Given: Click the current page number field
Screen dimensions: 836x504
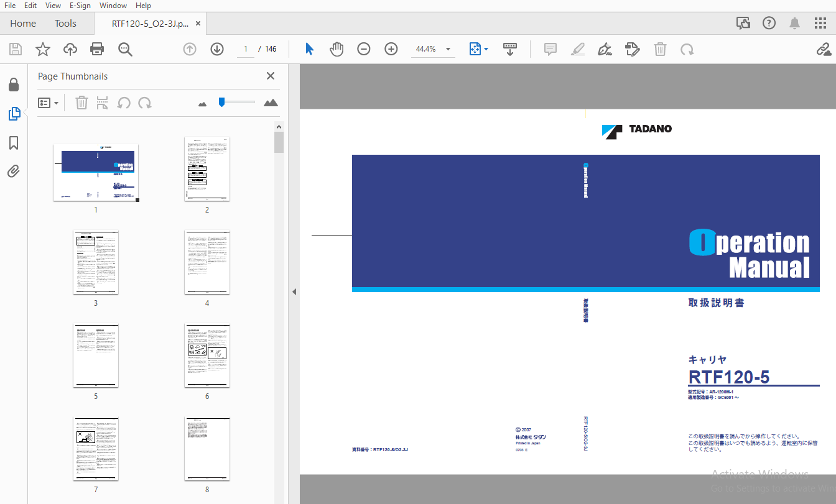Looking at the screenshot, I should click(x=246, y=49).
